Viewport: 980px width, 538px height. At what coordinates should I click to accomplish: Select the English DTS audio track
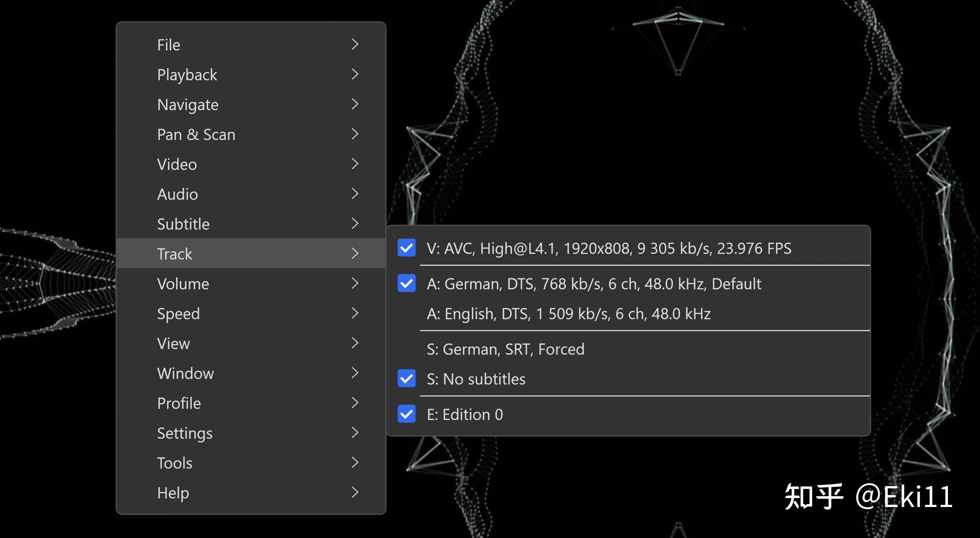click(x=569, y=314)
